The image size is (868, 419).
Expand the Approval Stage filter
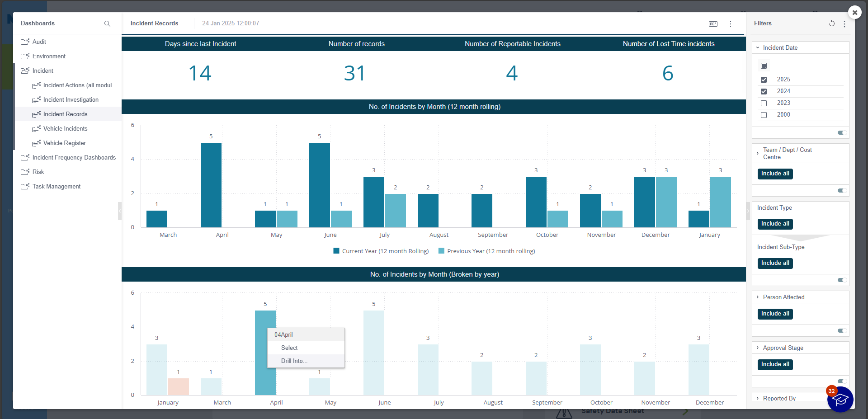click(758, 348)
